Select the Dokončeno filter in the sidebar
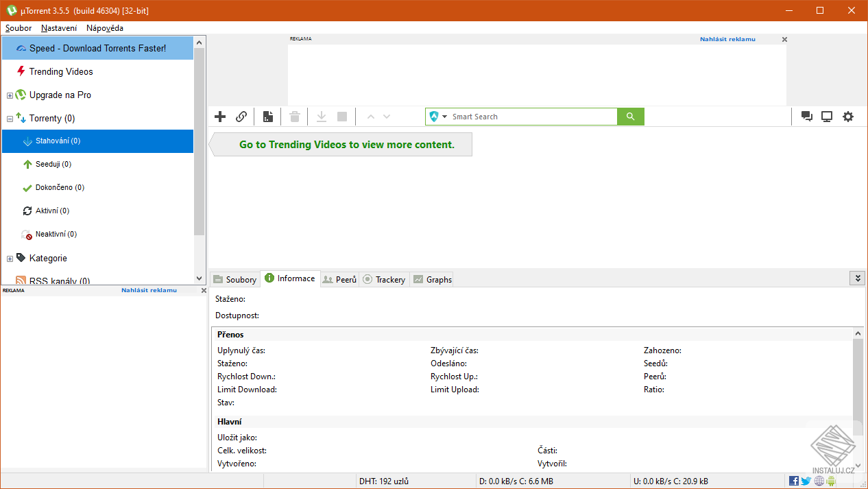Image resolution: width=868 pixels, height=489 pixels. [x=58, y=187]
